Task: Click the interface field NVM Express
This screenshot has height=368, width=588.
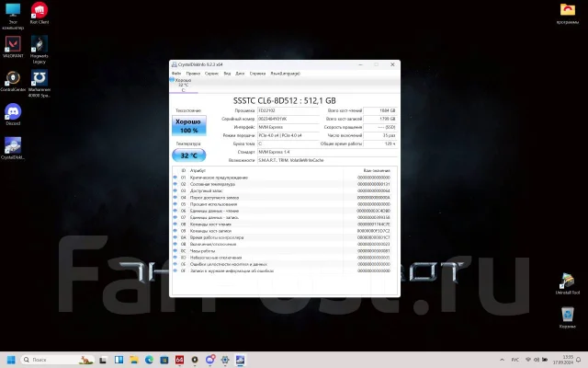Action: pos(288,127)
